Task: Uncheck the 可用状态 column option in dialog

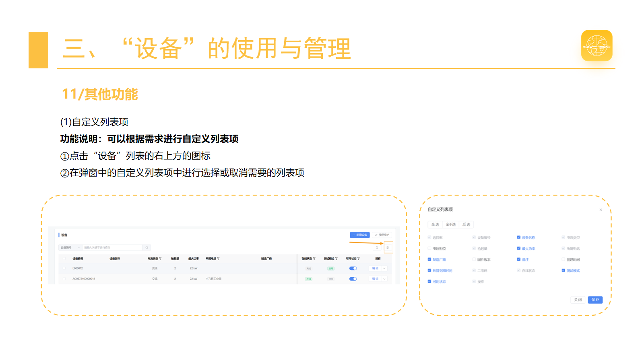Action: pos(429,282)
